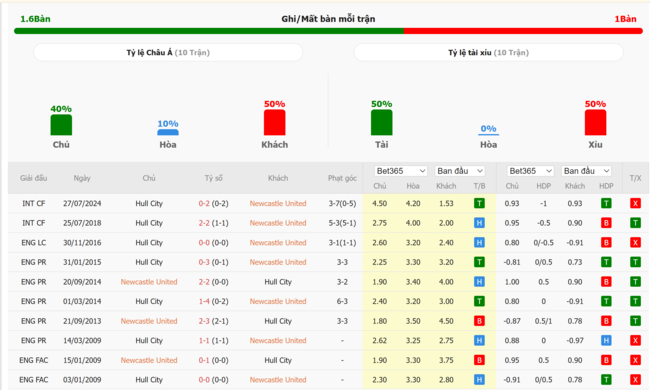The width and height of the screenshot is (650, 390).
Task: Click the red X T/X badge in the 14/03/2009 row
Action: [635, 340]
